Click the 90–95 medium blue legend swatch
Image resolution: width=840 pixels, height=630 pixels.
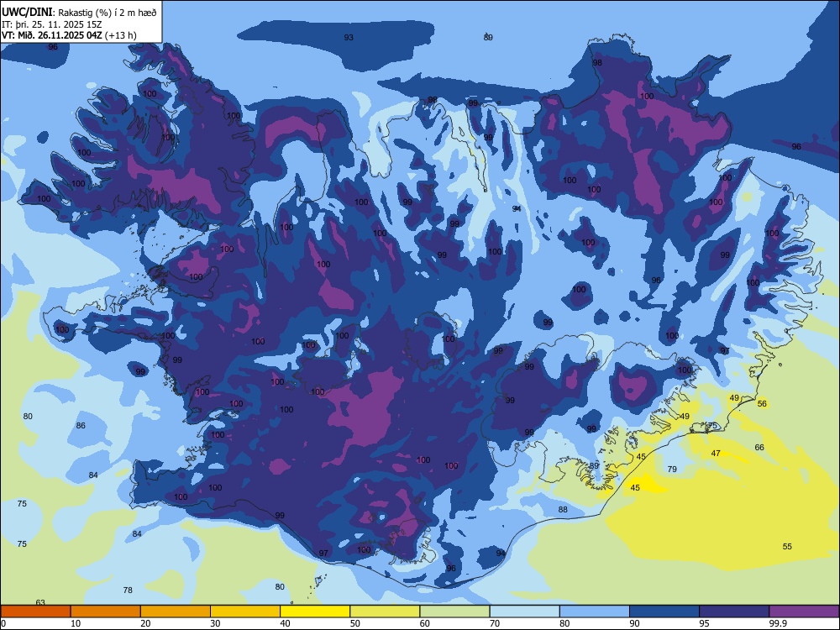tap(664, 612)
